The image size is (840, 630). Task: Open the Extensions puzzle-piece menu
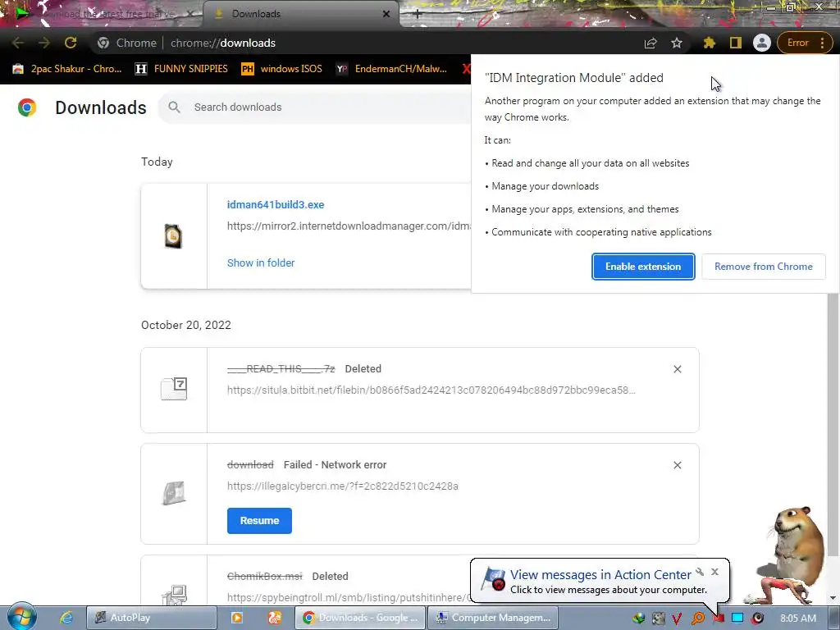(710, 43)
